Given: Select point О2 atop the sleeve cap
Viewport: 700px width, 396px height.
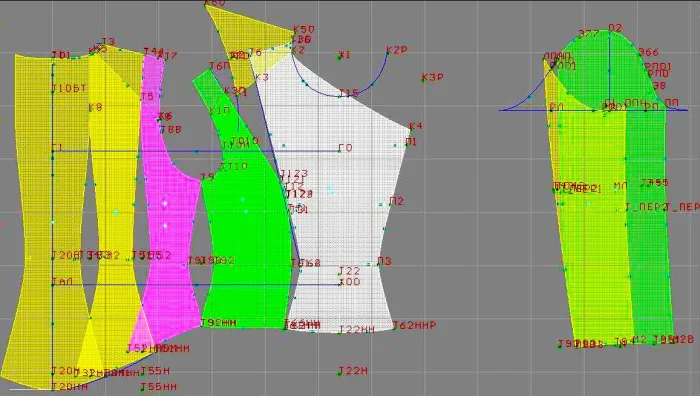Looking at the screenshot, I should (615, 28).
